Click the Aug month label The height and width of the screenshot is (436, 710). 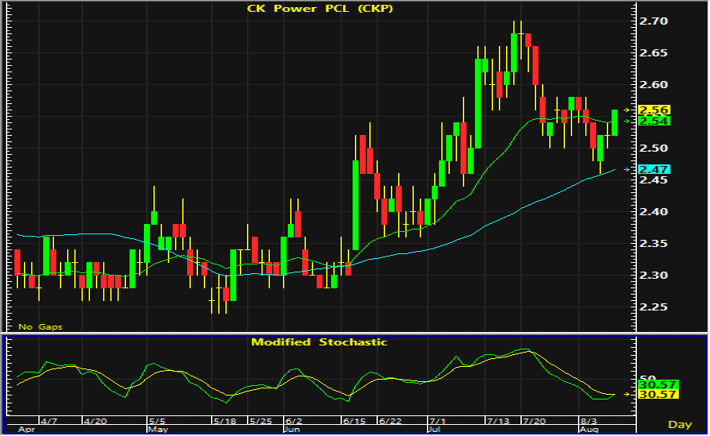pos(589,429)
